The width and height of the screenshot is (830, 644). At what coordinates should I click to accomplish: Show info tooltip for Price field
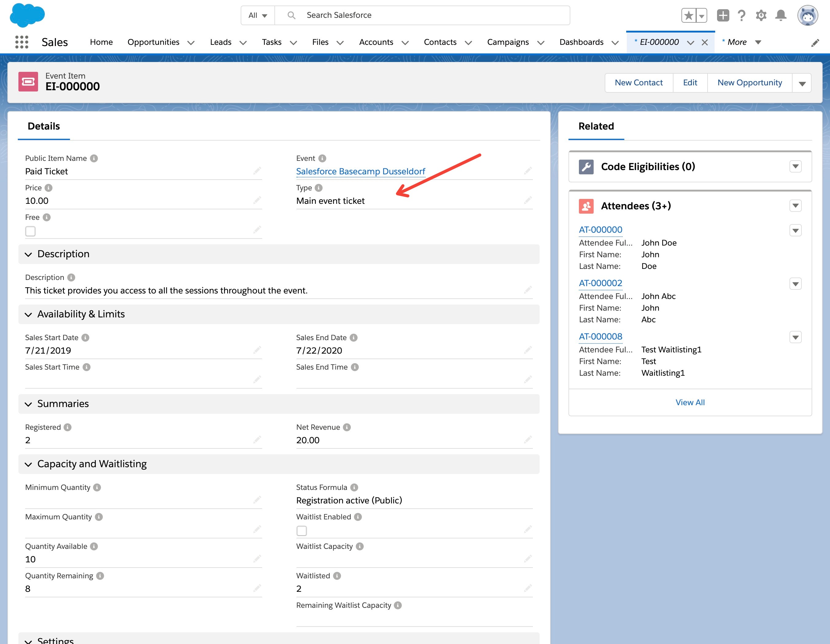pyautogui.click(x=48, y=188)
